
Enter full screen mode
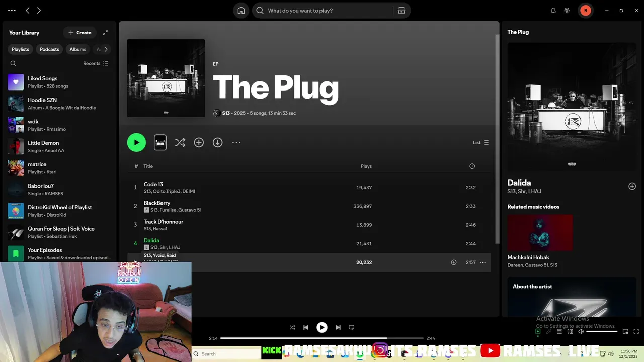(x=636, y=331)
